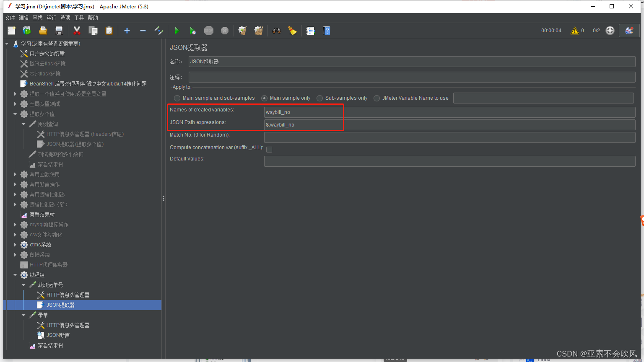Save the test plan via disk icon
The width and height of the screenshot is (644, 362).
pos(59,31)
